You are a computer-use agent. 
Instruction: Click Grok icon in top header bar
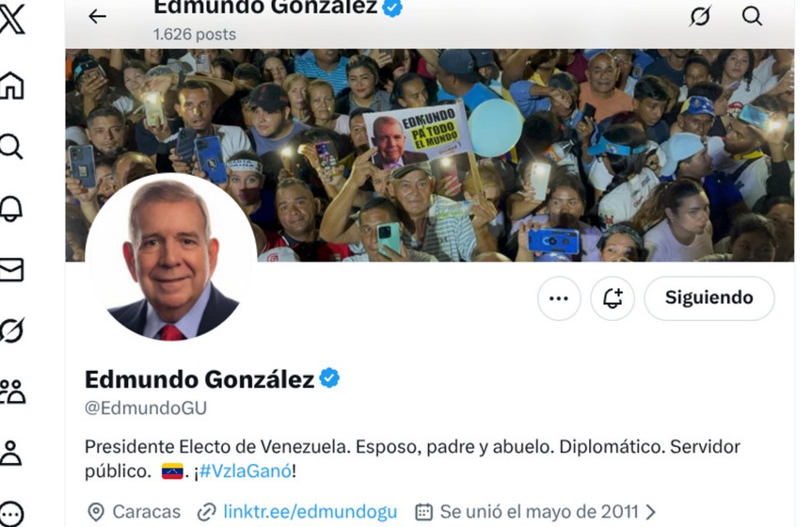tap(700, 16)
